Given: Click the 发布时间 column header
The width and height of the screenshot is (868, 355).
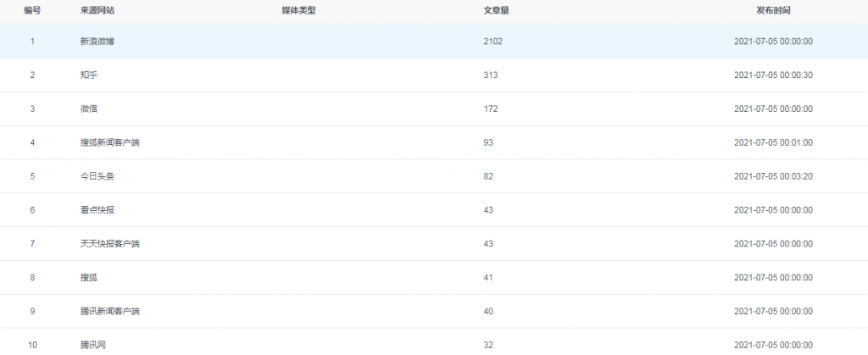Looking at the screenshot, I should pos(773,9).
